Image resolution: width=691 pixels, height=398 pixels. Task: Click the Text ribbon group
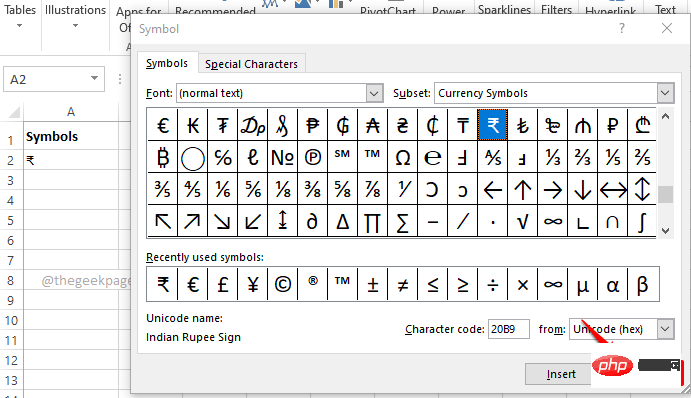click(665, 10)
